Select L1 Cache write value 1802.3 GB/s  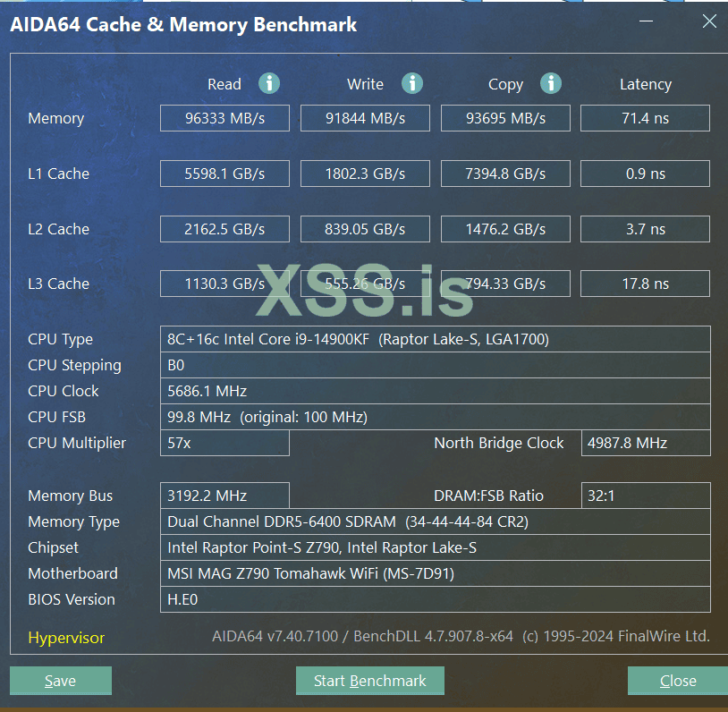tap(365, 174)
